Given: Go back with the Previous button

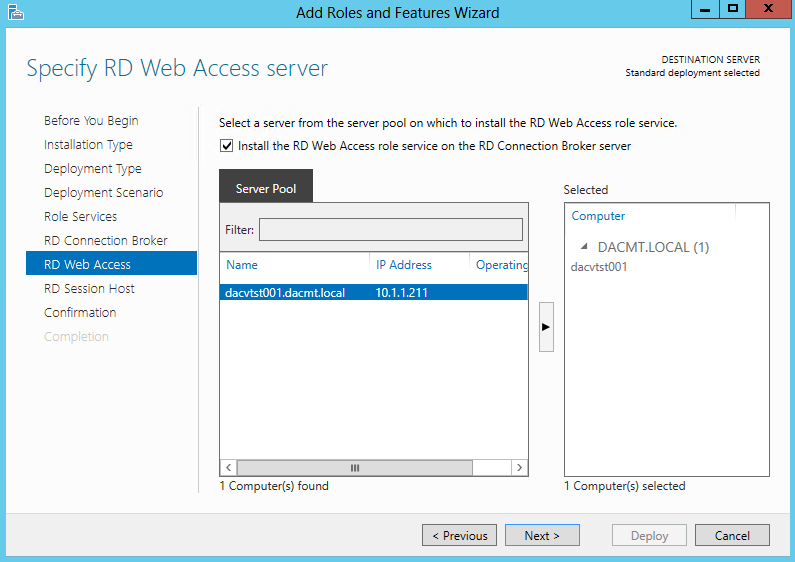Looking at the screenshot, I should (x=459, y=536).
